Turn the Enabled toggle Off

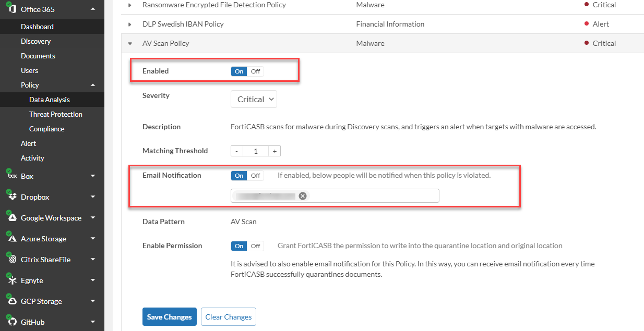255,71
